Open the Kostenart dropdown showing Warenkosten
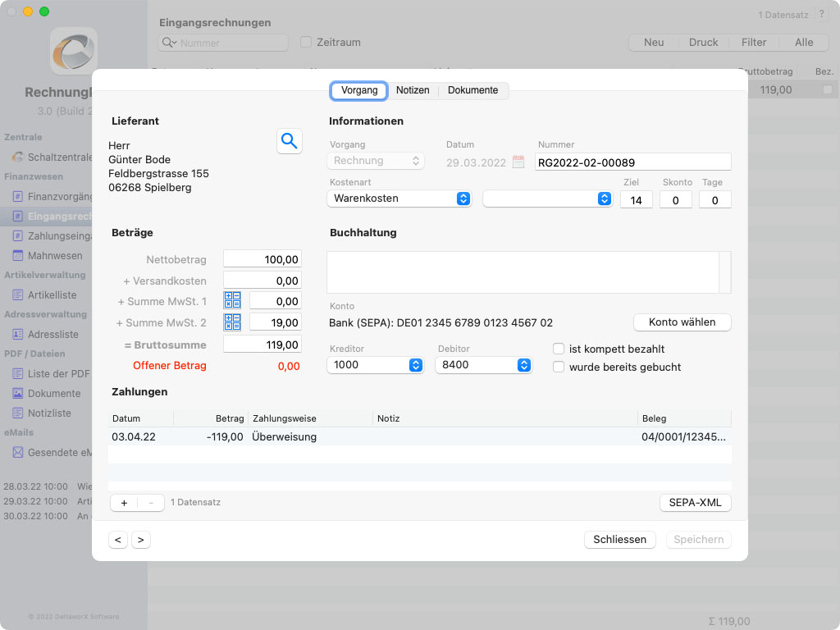 coord(399,199)
